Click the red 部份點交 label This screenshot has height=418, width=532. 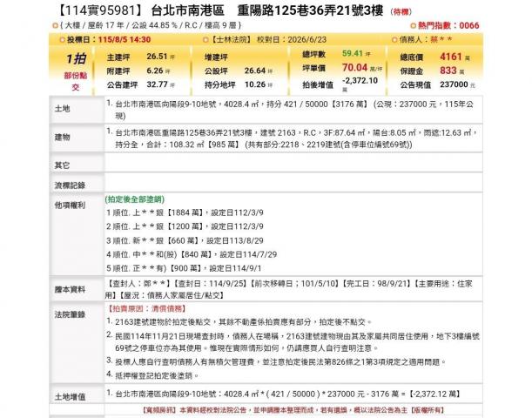76,81
